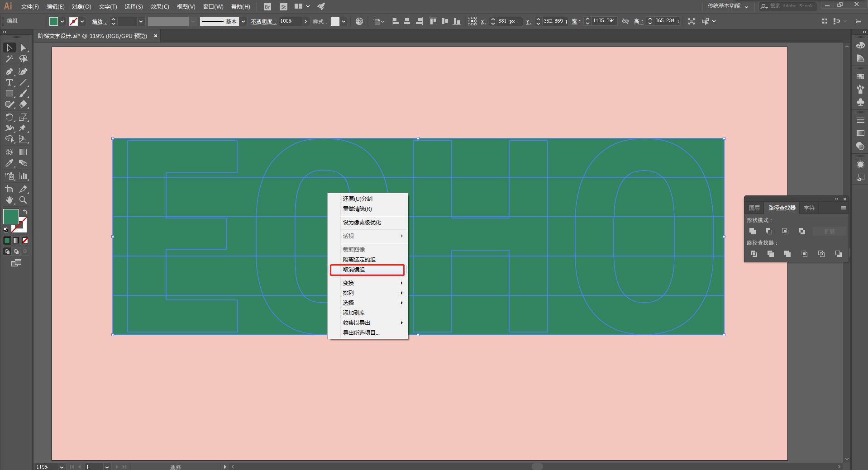Select the Scale tool

[24, 117]
